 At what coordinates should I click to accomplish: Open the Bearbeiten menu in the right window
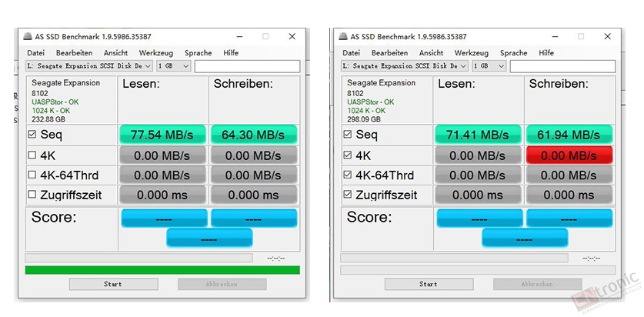[x=390, y=53]
